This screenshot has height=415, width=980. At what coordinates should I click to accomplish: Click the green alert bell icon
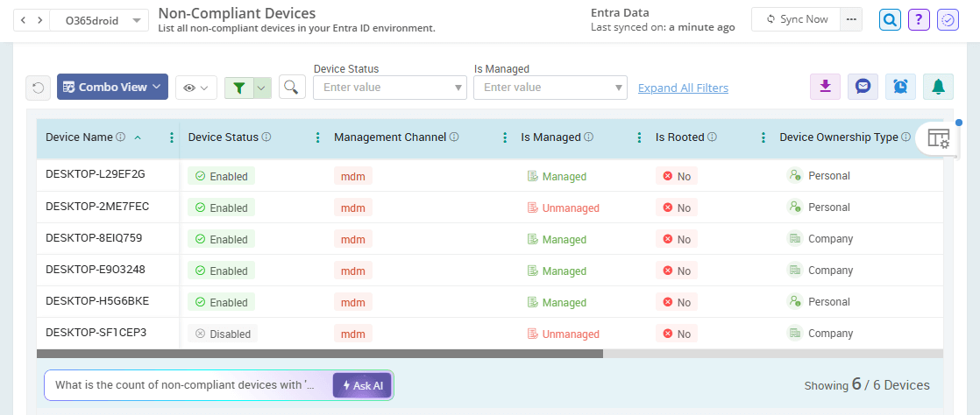tap(938, 87)
